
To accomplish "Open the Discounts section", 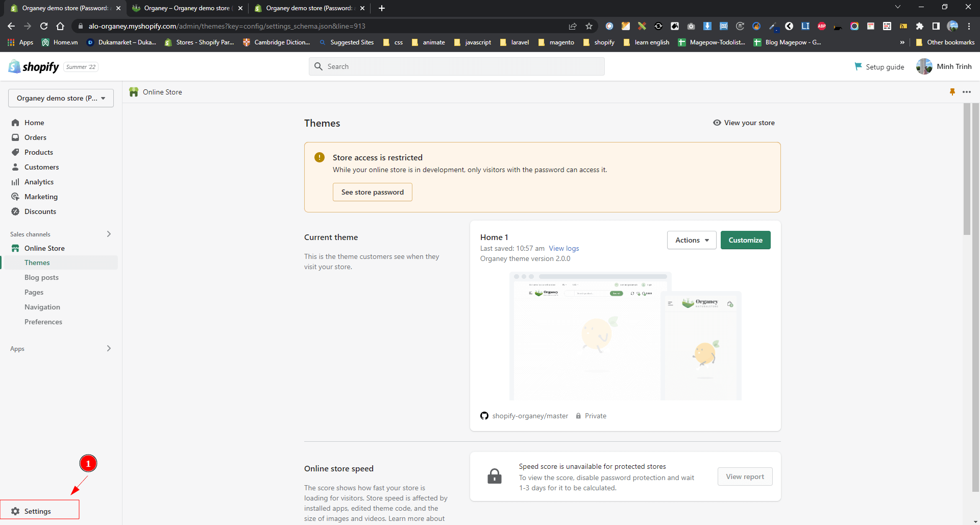I will (40, 211).
